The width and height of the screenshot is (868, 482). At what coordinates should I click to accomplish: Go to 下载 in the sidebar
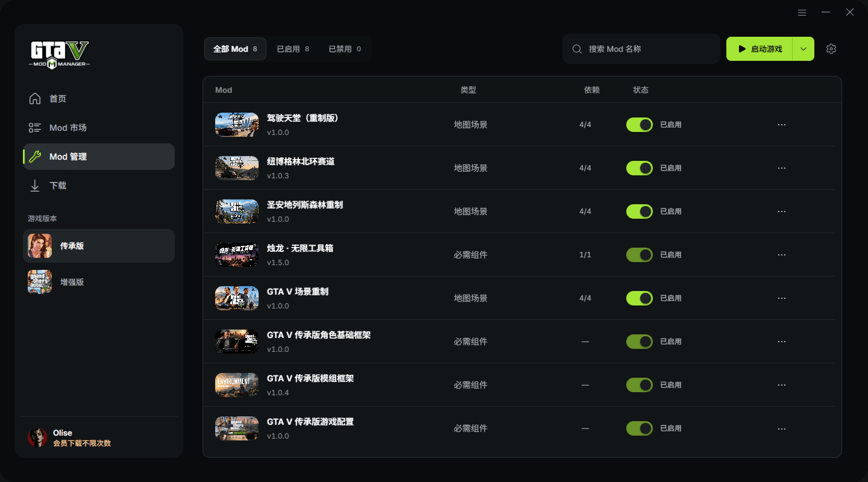coord(99,186)
